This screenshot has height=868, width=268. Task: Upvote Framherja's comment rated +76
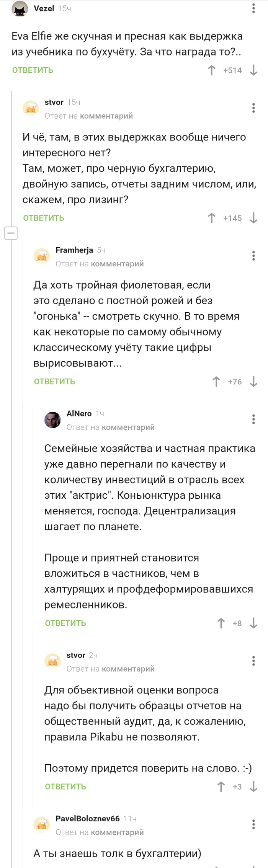point(216,382)
